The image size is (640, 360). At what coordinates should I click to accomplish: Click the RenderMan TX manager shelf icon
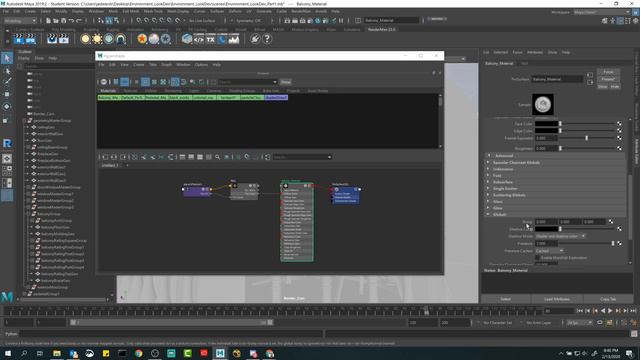(x=210, y=39)
